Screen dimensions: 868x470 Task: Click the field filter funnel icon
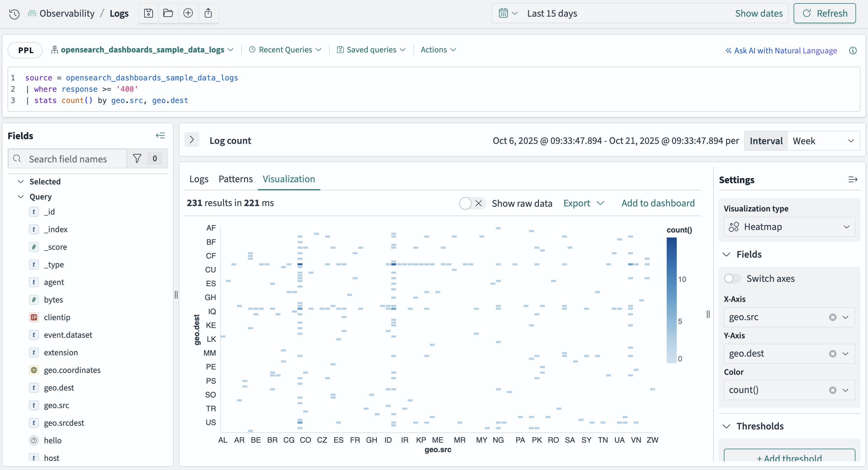137,158
